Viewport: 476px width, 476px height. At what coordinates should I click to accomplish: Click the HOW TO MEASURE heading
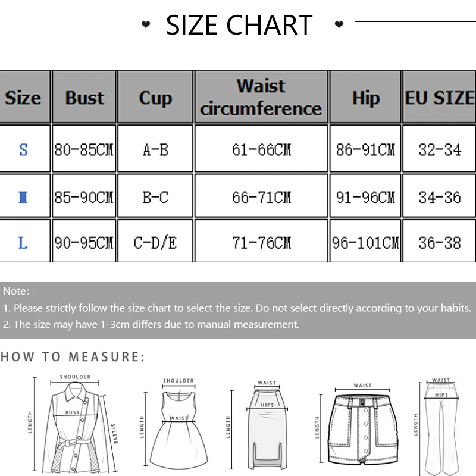click(72, 357)
